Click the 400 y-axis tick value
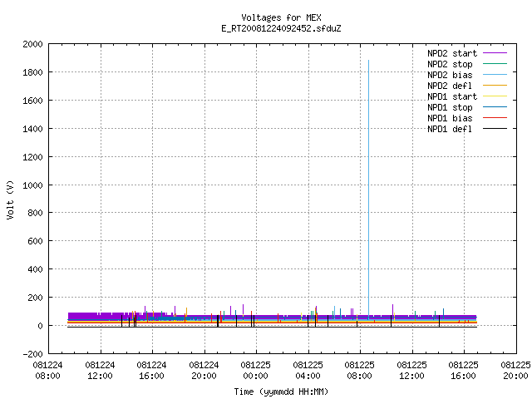The image size is (532, 399). (35, 269)
